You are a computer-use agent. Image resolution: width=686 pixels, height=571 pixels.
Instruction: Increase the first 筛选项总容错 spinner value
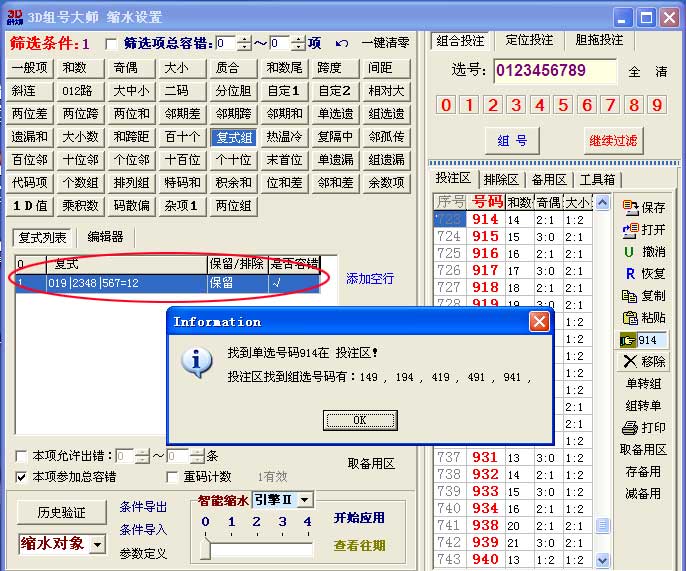248,38
